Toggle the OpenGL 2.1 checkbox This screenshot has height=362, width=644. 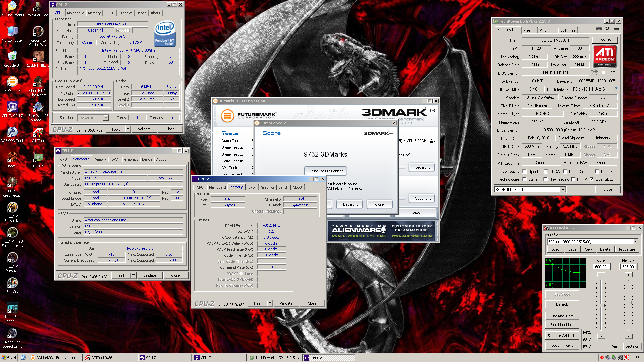(x=592, y=179)
